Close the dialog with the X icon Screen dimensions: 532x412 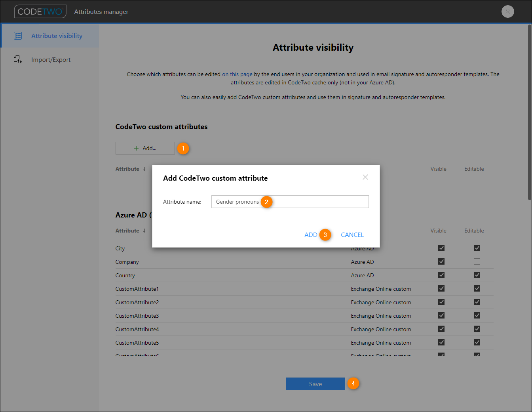click(x=365, y=177)
